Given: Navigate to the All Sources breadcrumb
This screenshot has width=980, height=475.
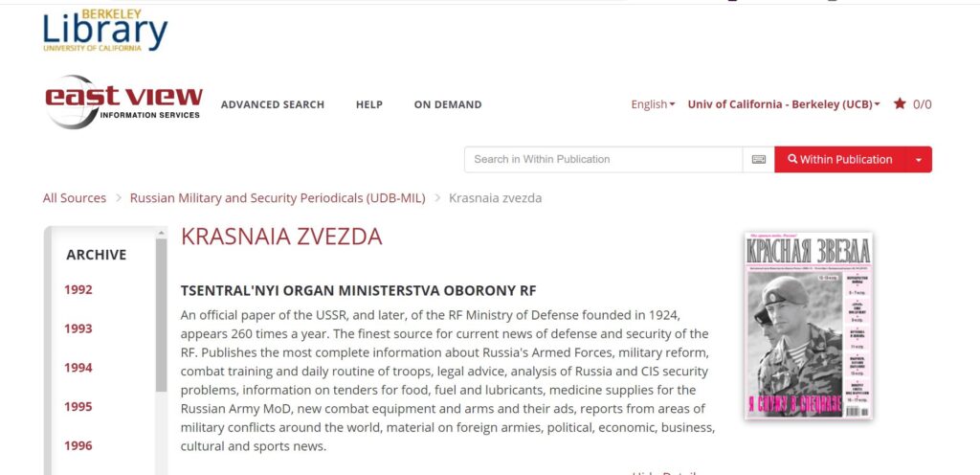Looking at the screenshot, I should [x=75, y=198].
